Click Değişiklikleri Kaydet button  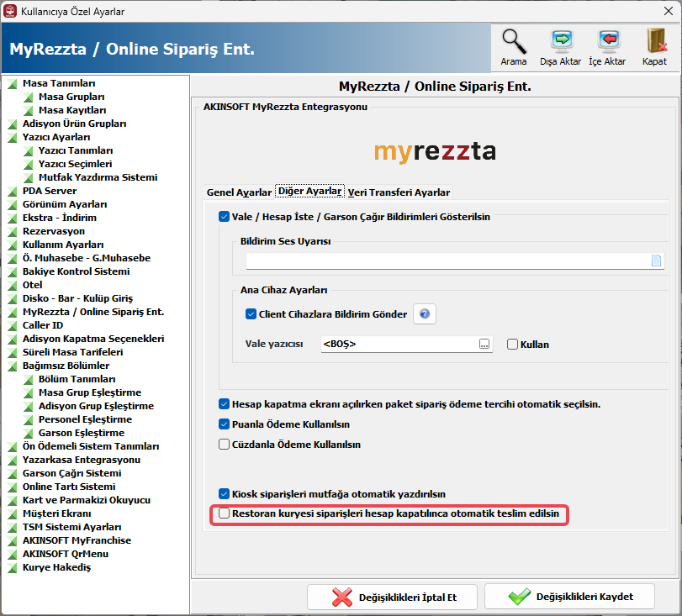click(569, 597)
